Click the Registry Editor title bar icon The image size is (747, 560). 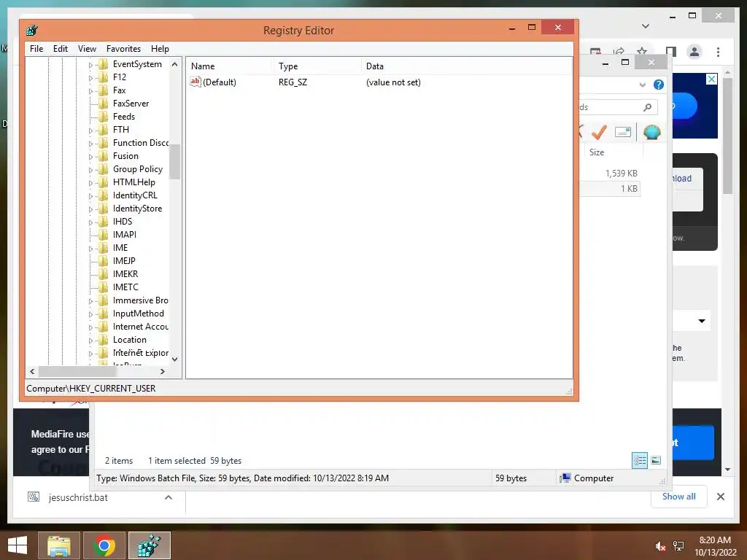[32, 31]
